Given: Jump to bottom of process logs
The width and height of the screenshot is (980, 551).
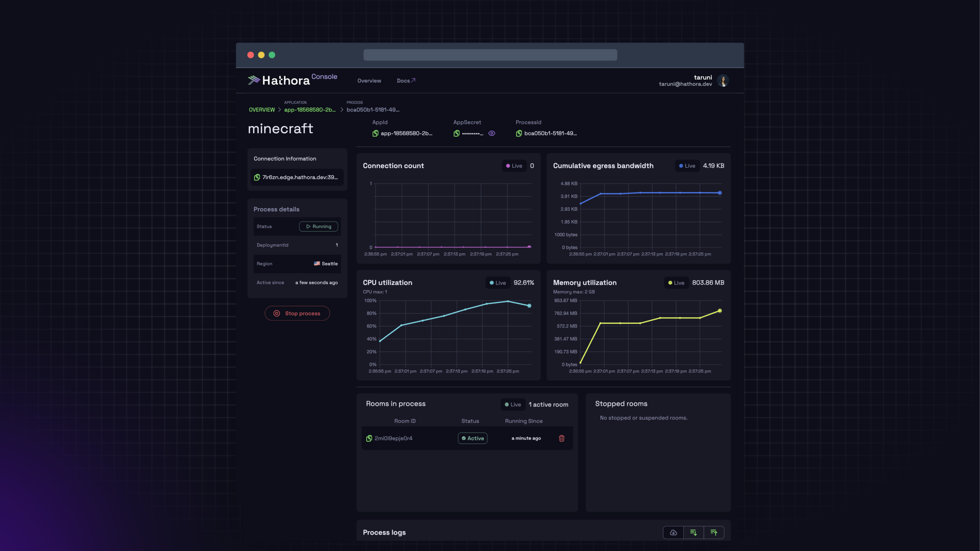Looking at the screenshot, I should pyautogui.click(x=693, y=532).
